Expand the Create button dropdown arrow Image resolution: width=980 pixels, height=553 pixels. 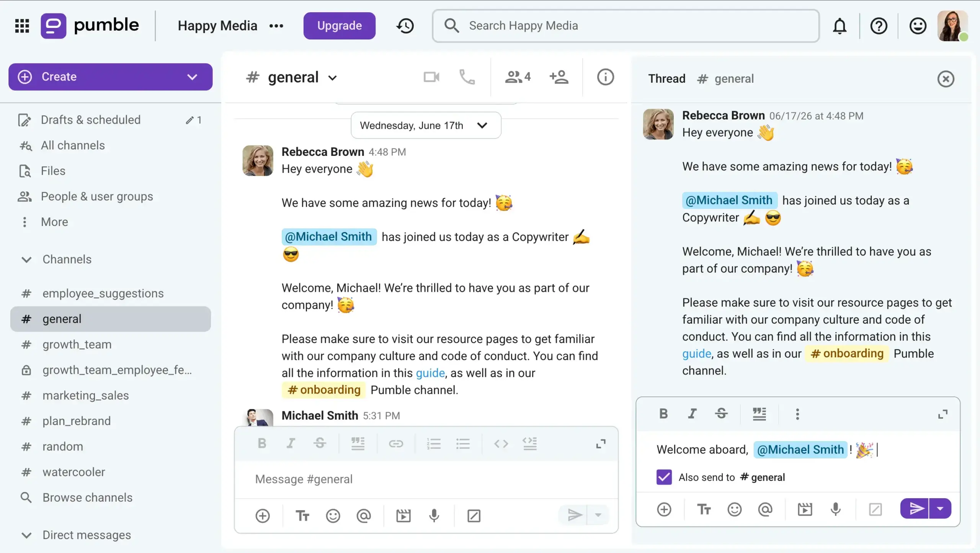[192, 77]
